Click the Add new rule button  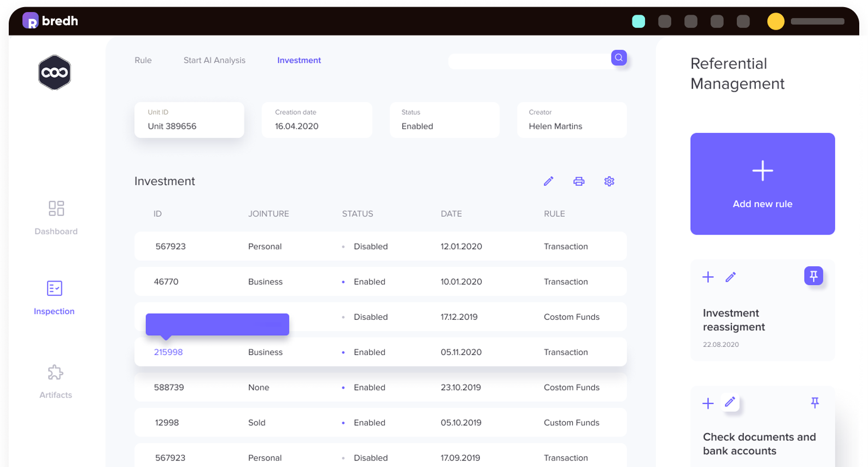tap(762, 184)
